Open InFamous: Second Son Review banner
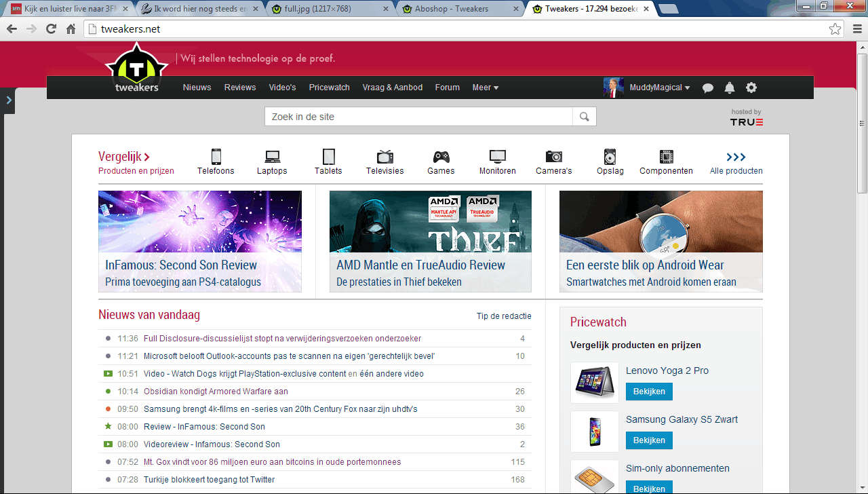Viewport: 868px width, 494px height. [200, 242]
